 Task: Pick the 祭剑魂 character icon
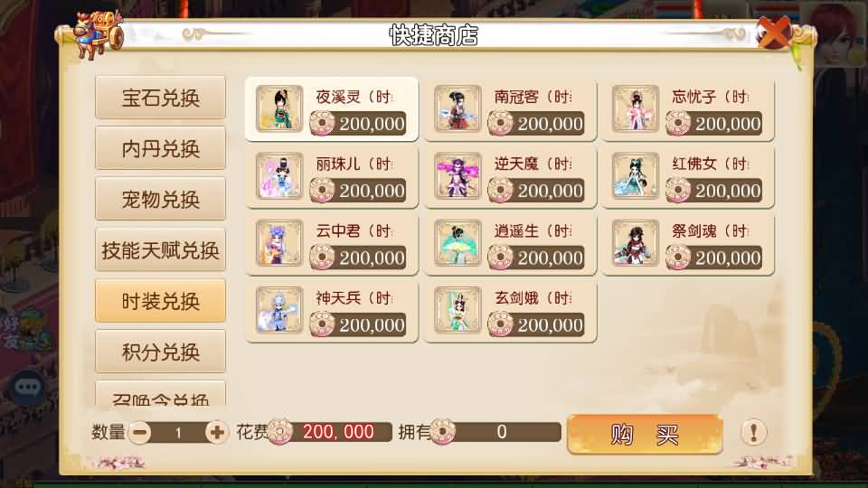pos(635,243)
